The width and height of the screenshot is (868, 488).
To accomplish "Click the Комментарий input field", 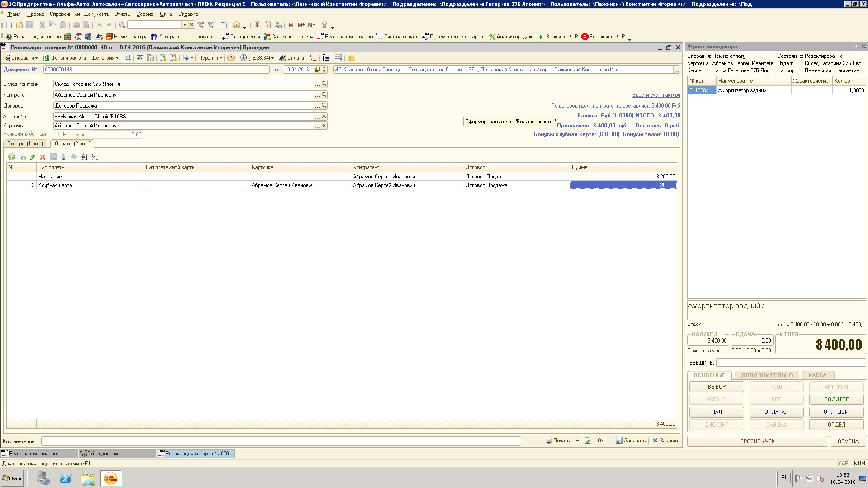I will [x=281, y=441].
